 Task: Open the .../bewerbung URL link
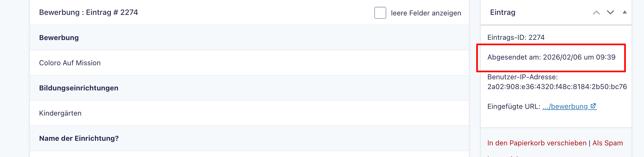[x=565, y=106]
